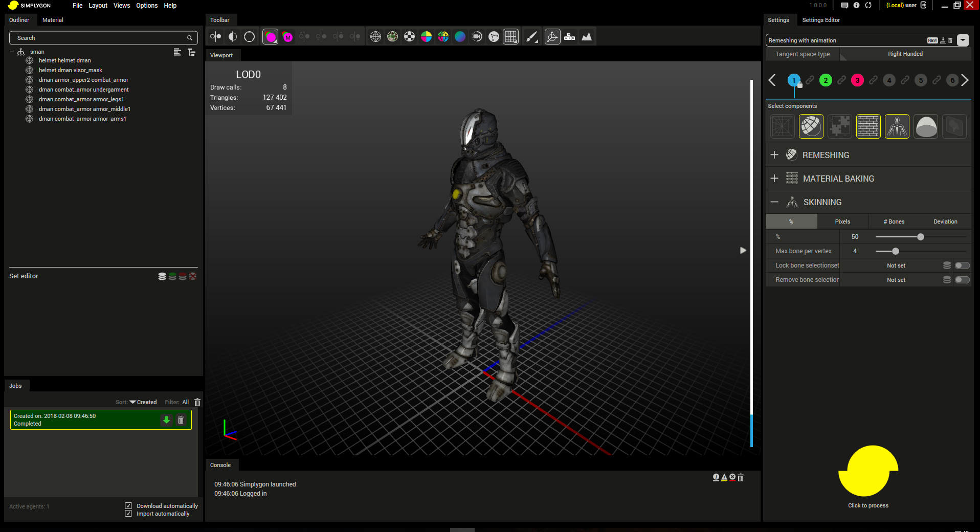Open the Layout menu
This screenshot has width=980, height=532.
(98, 6)
